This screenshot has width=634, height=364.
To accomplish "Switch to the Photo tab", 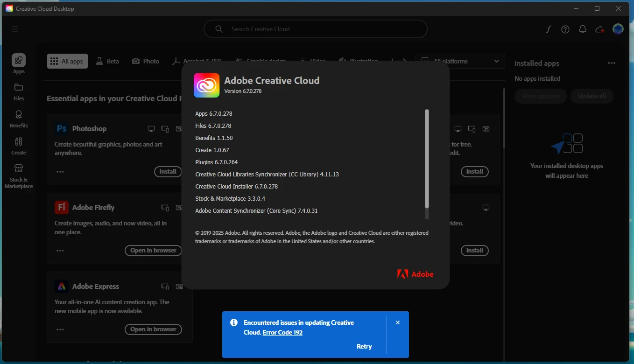I will 146,61.
